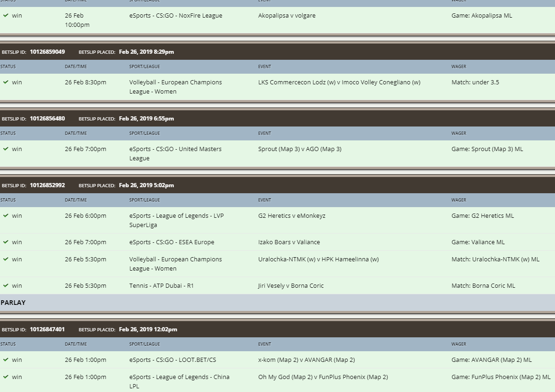Click League of Legends - LVP SuperLiga cell
This screenshot has height=392, width=555.
pyautogui.click(x=176, y=220)
